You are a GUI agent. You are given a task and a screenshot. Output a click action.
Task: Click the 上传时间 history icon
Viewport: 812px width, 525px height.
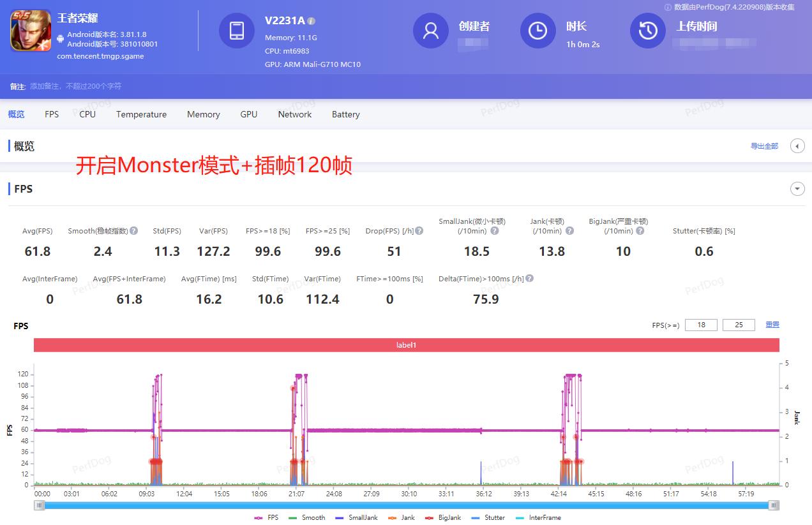(x=648, y=31)
